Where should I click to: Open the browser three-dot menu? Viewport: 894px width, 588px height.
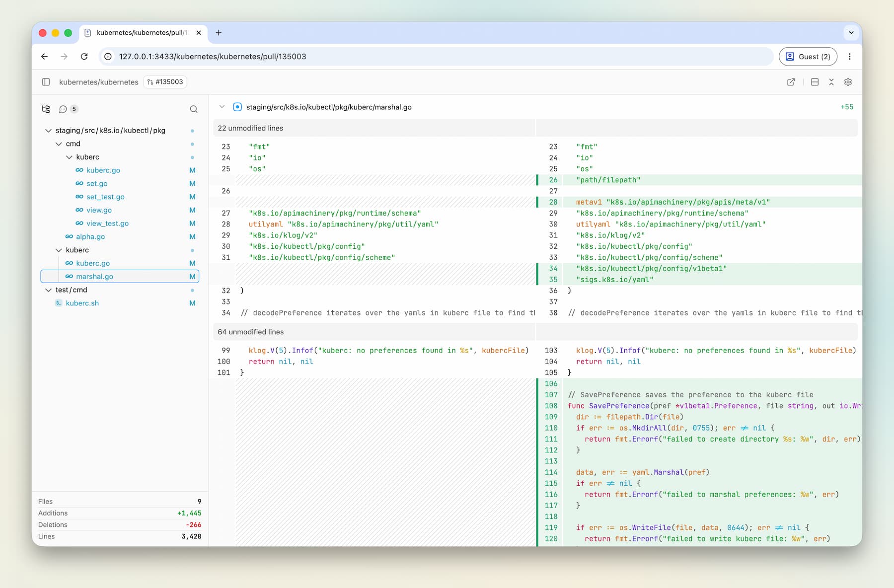[850, 57]
